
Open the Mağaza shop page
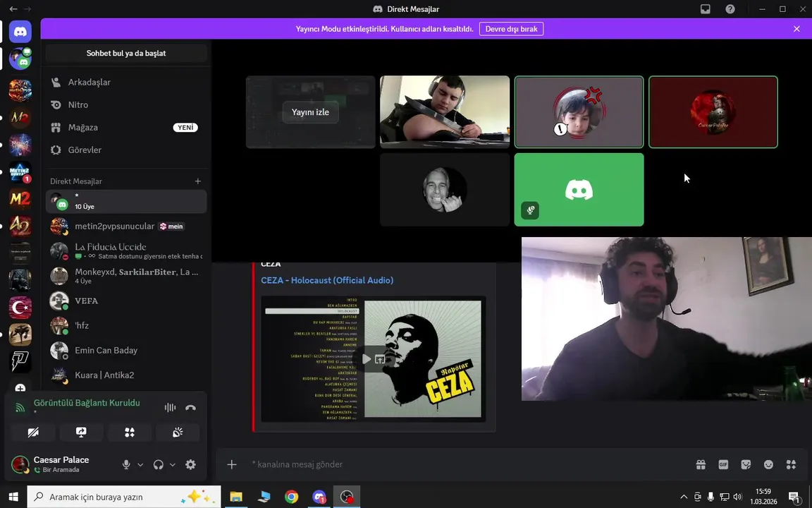[x=126, y=127]
